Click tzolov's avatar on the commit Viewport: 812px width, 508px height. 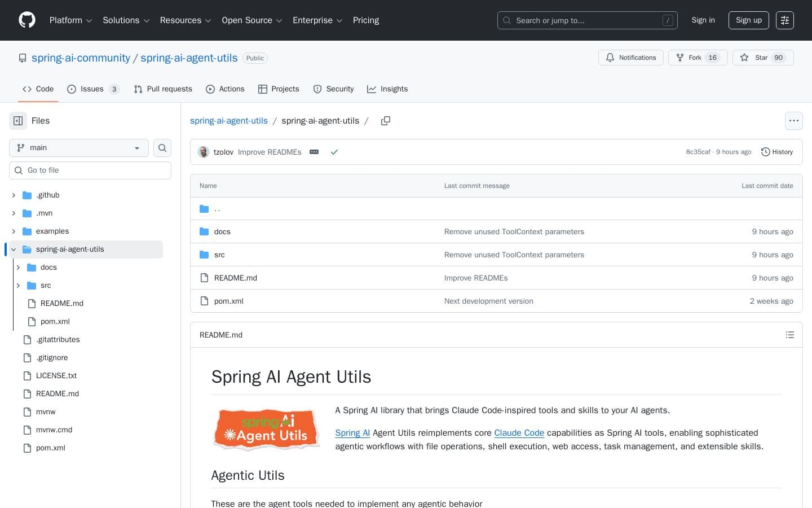(x=204, y=152)
